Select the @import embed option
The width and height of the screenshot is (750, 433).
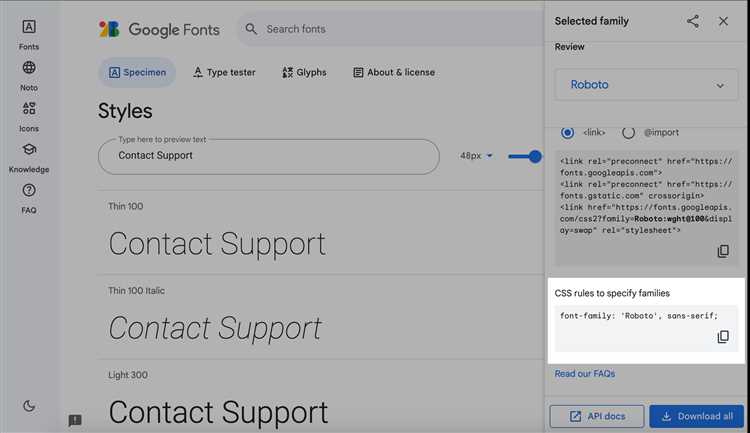pyautogui.click(x=629, y=133)
